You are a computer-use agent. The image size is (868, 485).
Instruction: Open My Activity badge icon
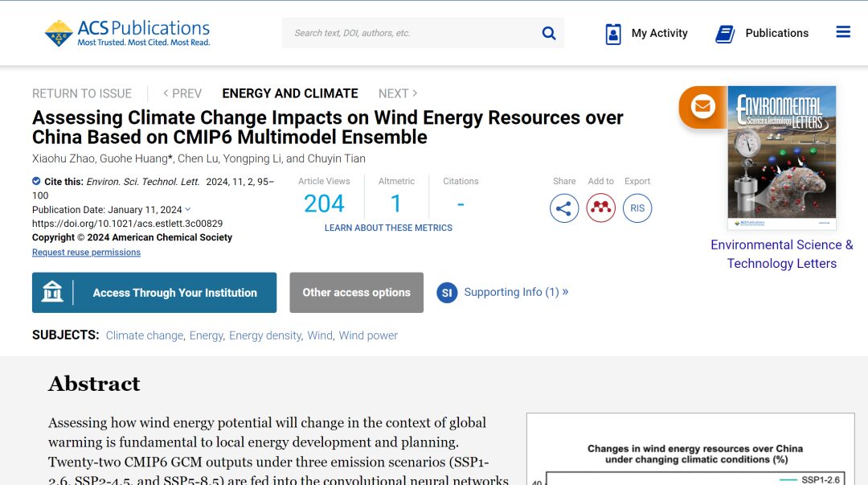[613, 34]
